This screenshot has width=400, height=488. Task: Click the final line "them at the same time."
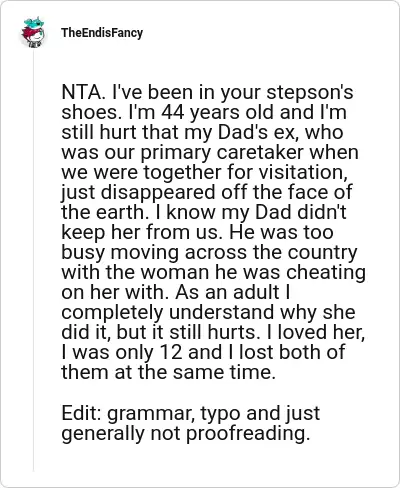[x=168, y=372]
